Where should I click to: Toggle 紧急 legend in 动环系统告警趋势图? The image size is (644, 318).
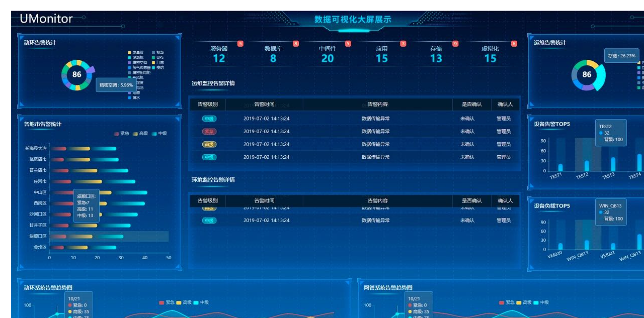(166, 303)
